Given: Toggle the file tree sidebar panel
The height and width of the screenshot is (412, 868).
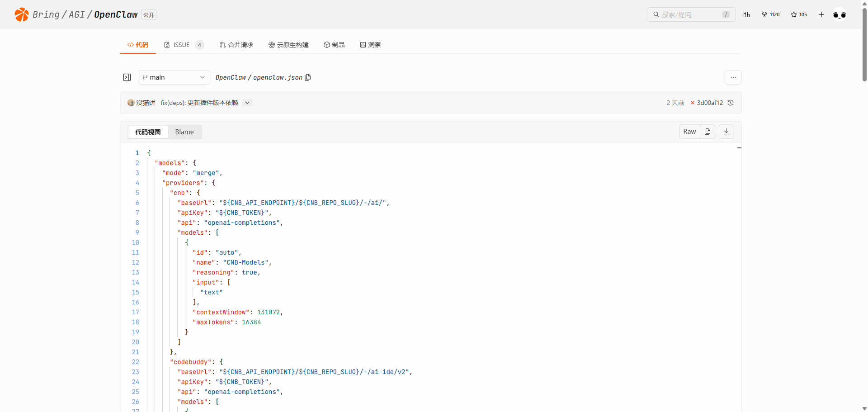Looking at the screenshot, I should tap(127, 77).
